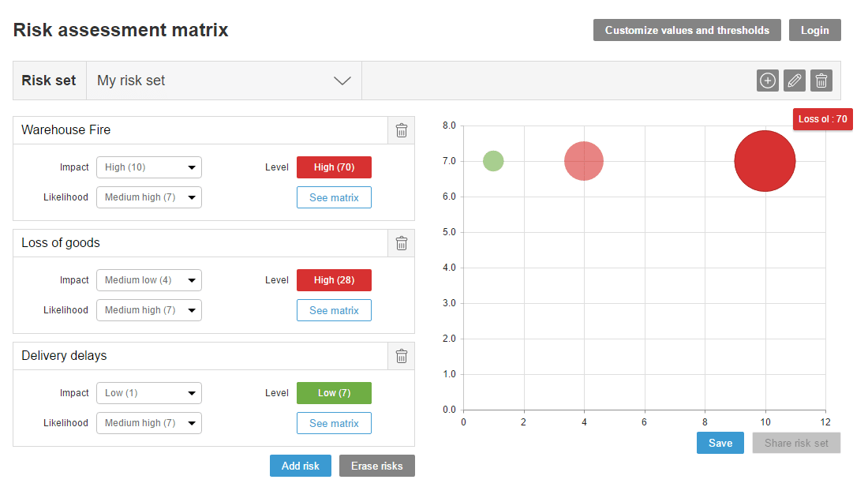868x487 pixels.
Task: Open the Likelihood dropdown for Delivery delays
Action: coord(148,422)
